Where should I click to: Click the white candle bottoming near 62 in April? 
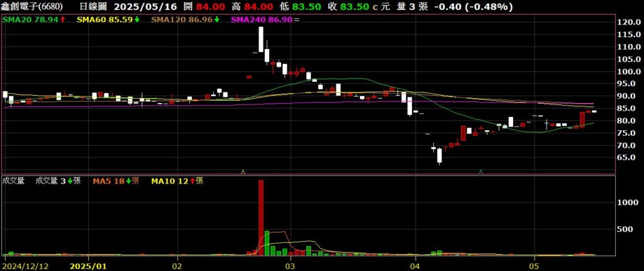coord(439,155)
